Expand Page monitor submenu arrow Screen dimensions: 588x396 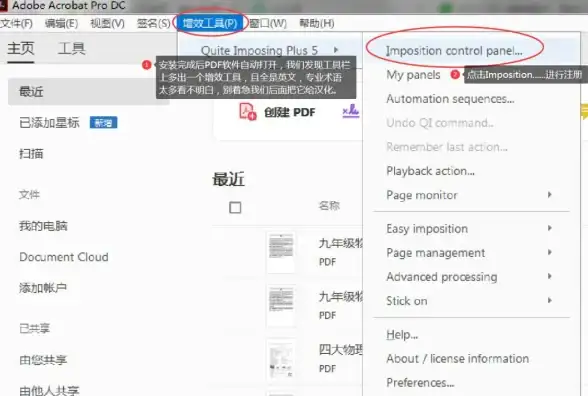click(549, 195)
